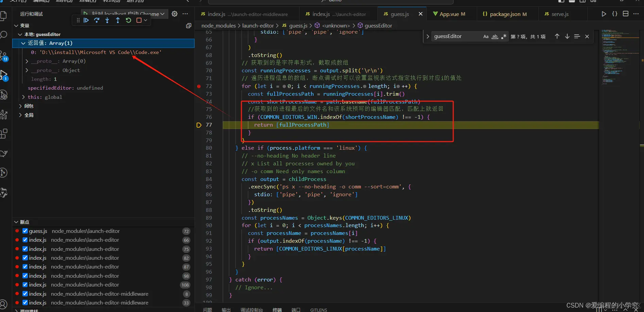Image resolution: width=644 pixels, height=312 pixels.
Task: Click the curly braces icon in editor actions
Action: click(x=615, y=14)
